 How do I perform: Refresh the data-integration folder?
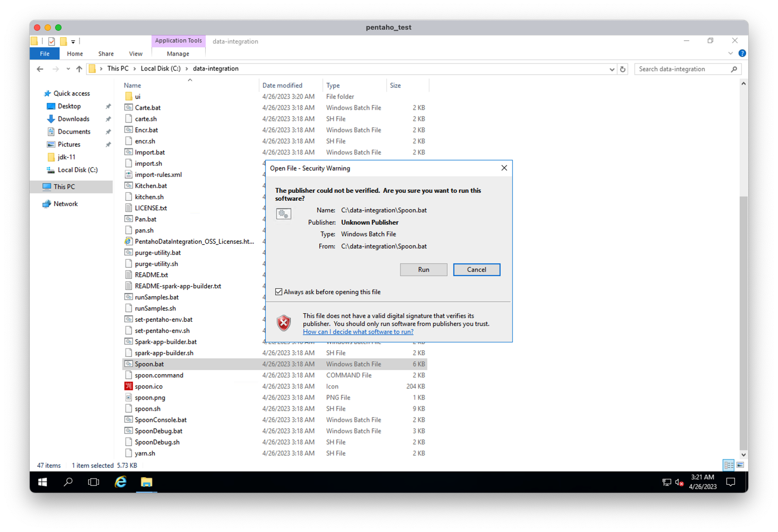pyautogui.click(x=623, y=69)
